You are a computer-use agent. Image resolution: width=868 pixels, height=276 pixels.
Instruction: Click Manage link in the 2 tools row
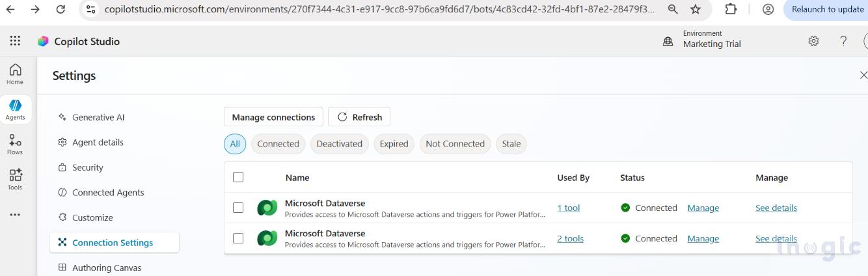(703, 238)
